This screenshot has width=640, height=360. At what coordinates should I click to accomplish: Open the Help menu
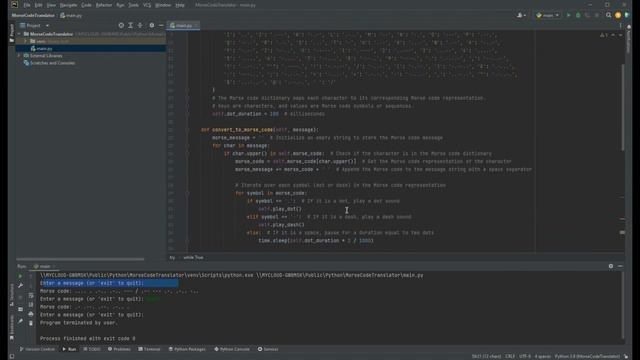180,5
